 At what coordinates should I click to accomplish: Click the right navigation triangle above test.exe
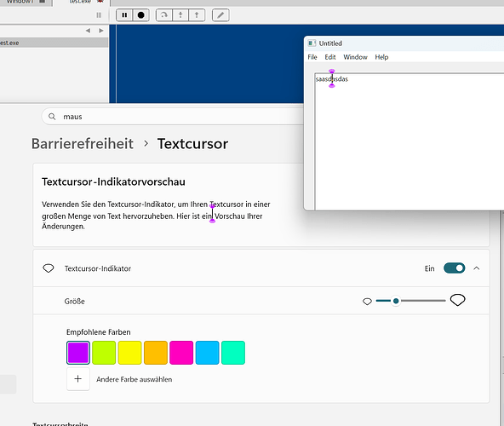[x=101, y=31]
